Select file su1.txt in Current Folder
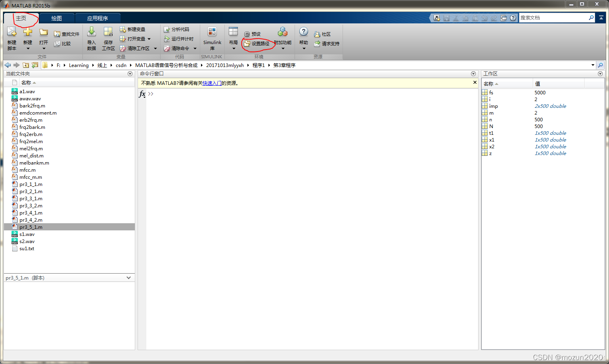This screenshot has height=364, width=609. click(27, 248)
